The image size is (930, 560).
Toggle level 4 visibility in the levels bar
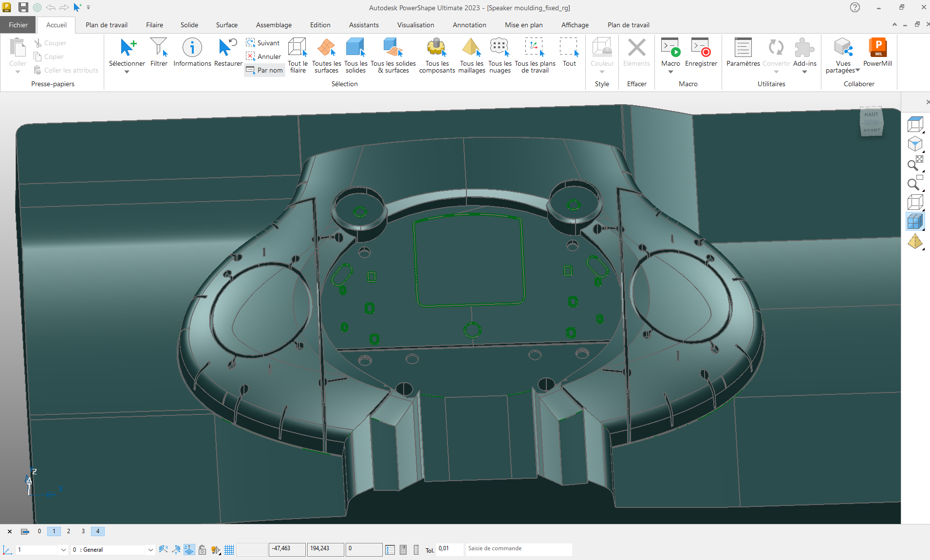pyautogui.click(x=98, y=531)
